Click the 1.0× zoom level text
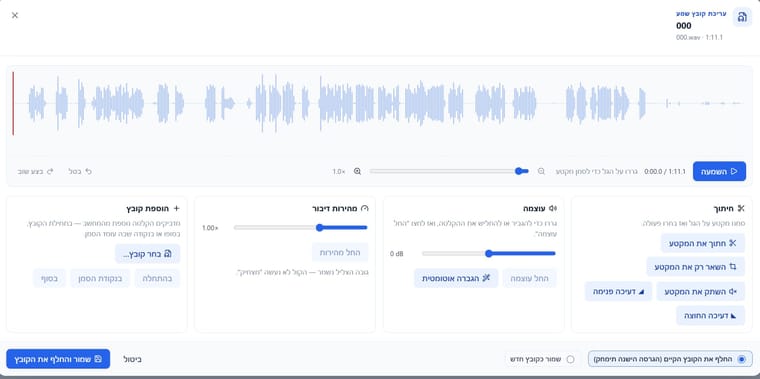 339,171
